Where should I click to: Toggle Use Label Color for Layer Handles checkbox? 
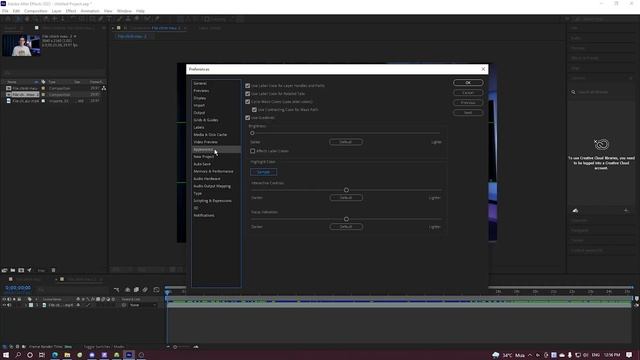[x=247, y=86]
